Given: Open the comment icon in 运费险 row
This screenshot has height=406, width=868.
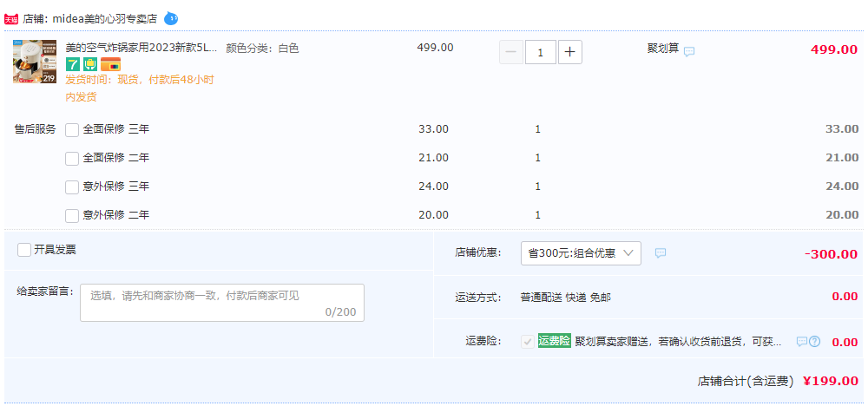Looking at the screenshot, I should (x=801, y=342).
